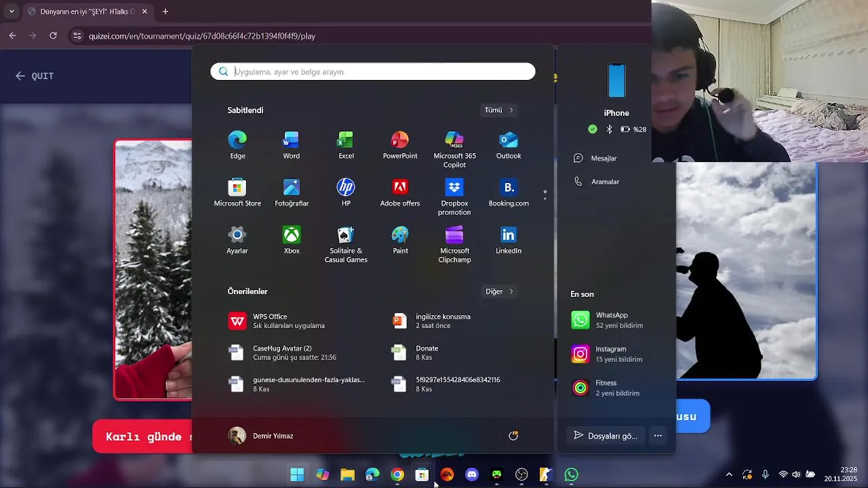Open Demir Yılmaz user account menu
This screenshot has height=488, width=868.
coord(261,436)
